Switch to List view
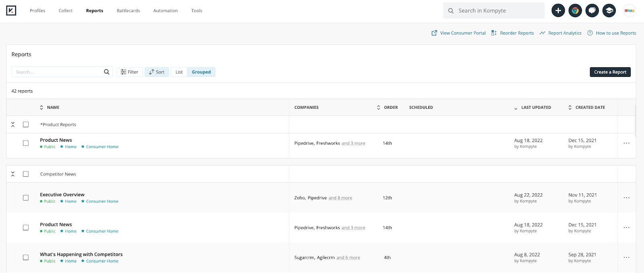This screenshot has width=644, height=273. tap(179, 72)
